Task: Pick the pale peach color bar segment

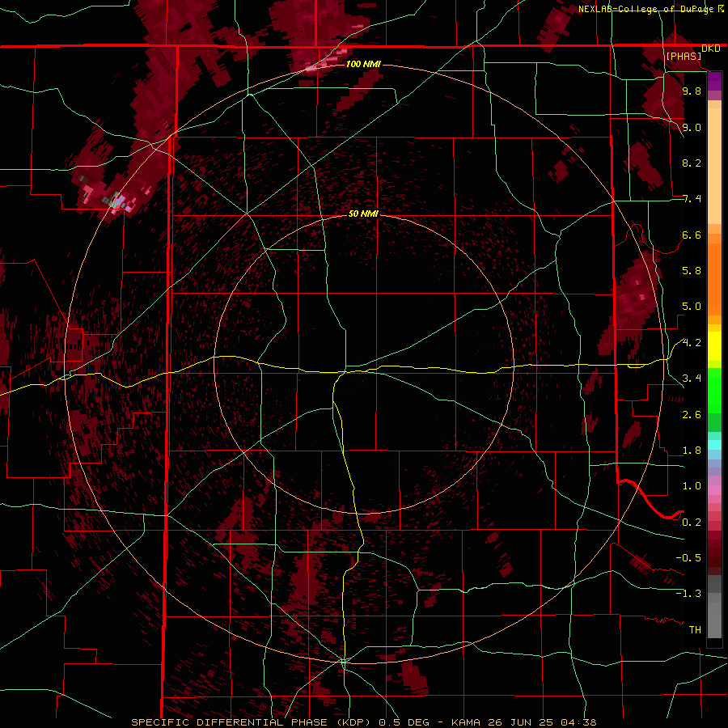Action: pos(714,166)
